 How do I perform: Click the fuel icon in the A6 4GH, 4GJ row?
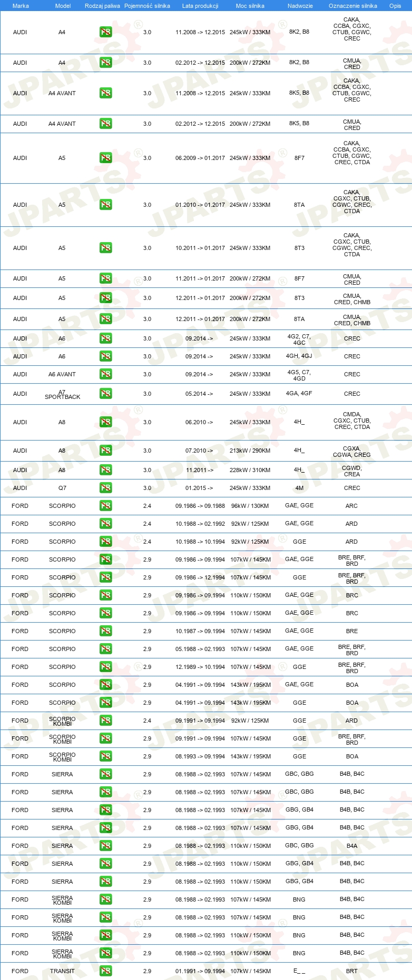[106, 356]
